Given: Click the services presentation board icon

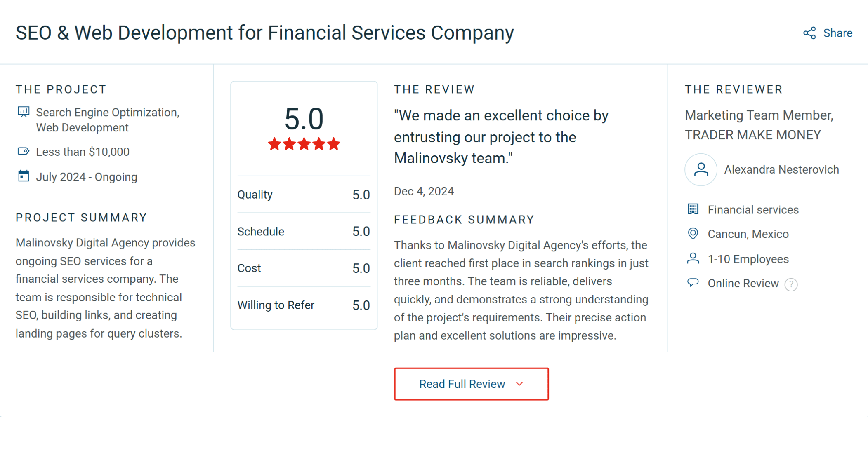Looking at the screenshot, I should (x=24, y=112).
